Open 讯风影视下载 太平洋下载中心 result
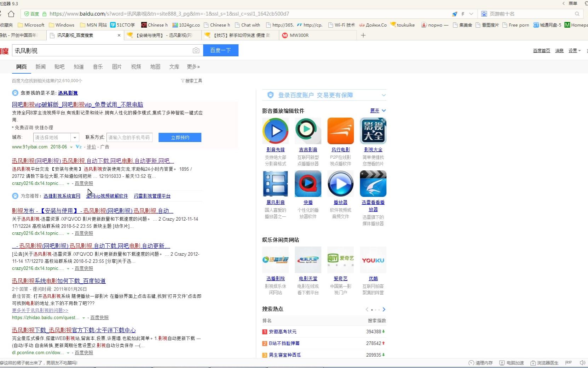This screenshot has width=588, height=368. (x=74, y=330)
